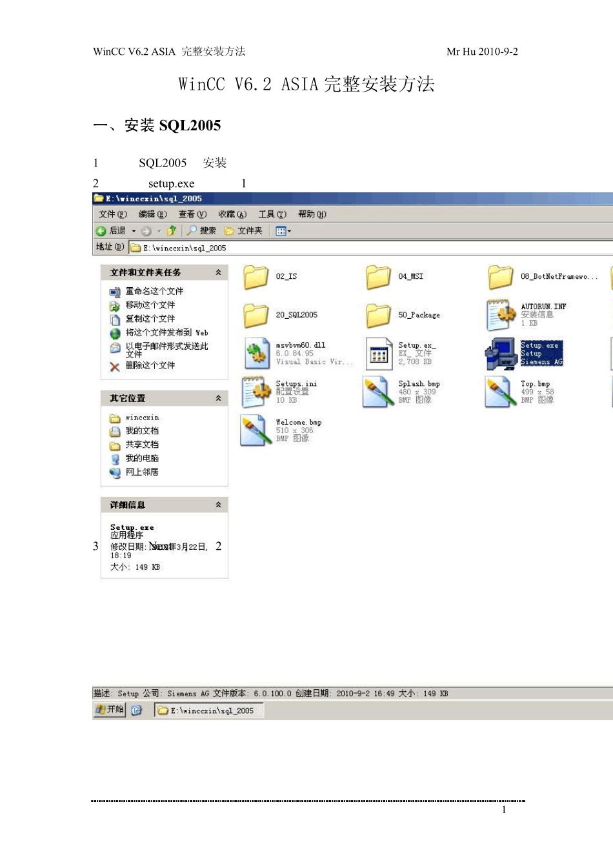Open the File (文件) menu
The image size is (613, 868).
113,214
